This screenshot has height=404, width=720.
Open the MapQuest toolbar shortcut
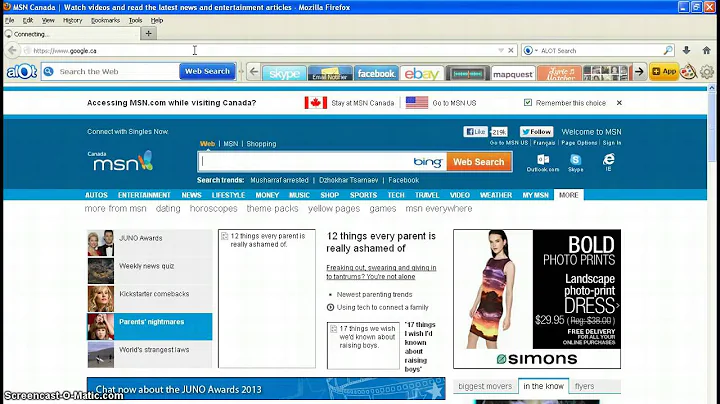(x=513, y=73)
